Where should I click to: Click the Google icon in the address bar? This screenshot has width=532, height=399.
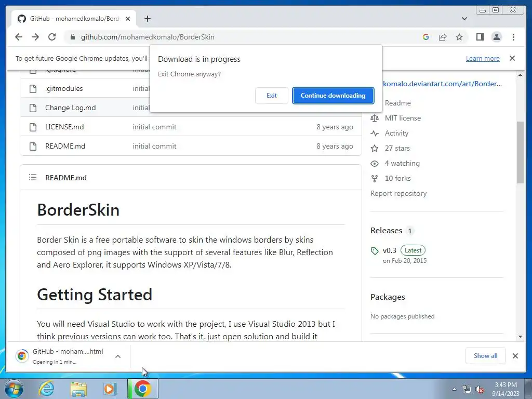(426, 37)
